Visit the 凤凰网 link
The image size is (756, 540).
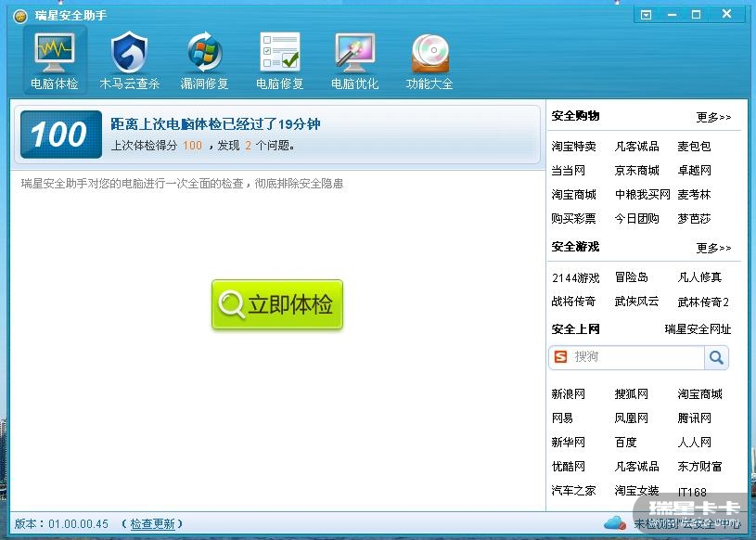point(631,418)
